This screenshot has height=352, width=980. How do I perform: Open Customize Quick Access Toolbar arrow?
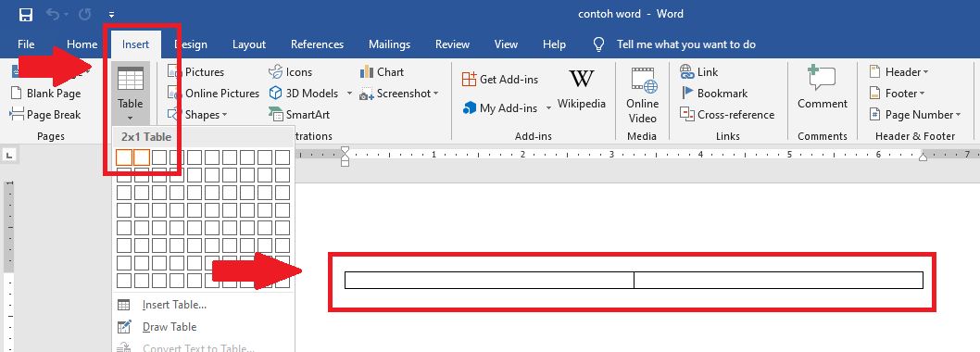click(x=111, y=15)
